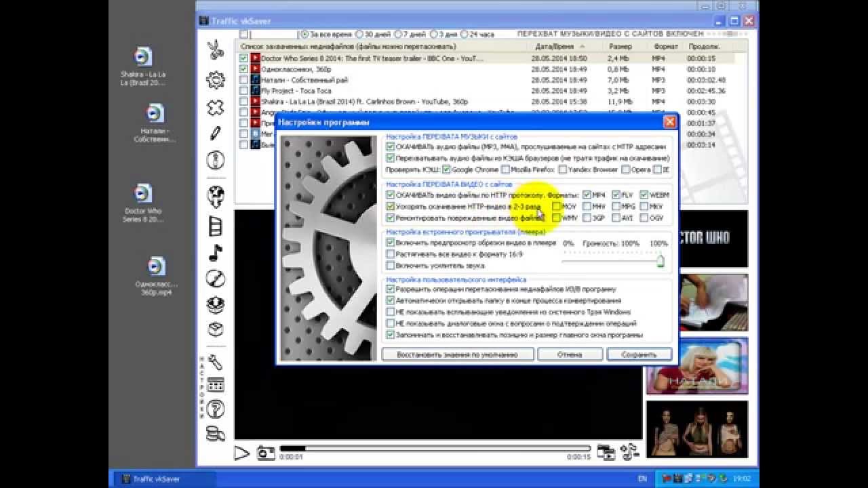
Task: Select the music note audio icon
Action: tap(216, 253)
